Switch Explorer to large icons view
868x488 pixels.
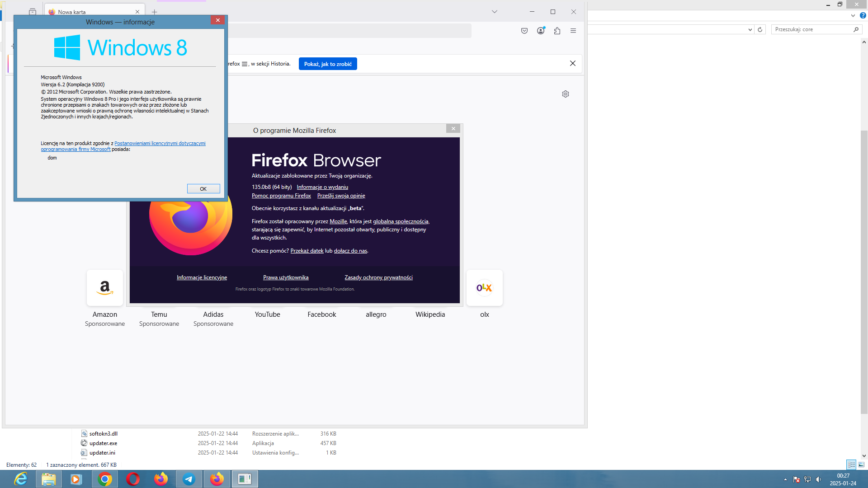pos(861,465)
